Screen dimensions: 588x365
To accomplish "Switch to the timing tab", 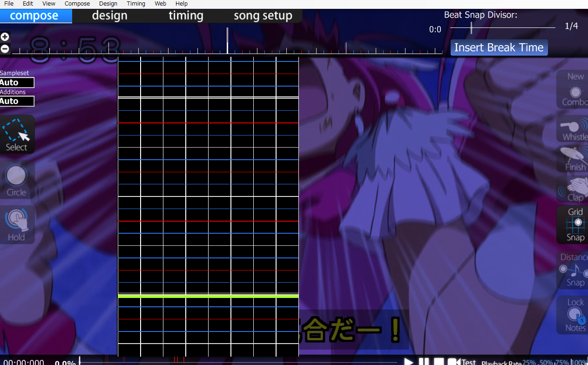I will (x=186, y=16).
